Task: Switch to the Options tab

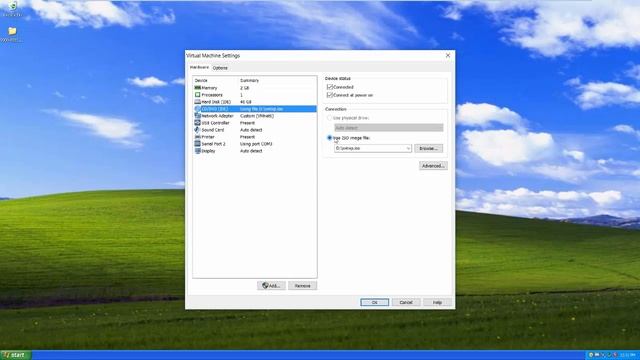Action: click(x=220, y=68)
